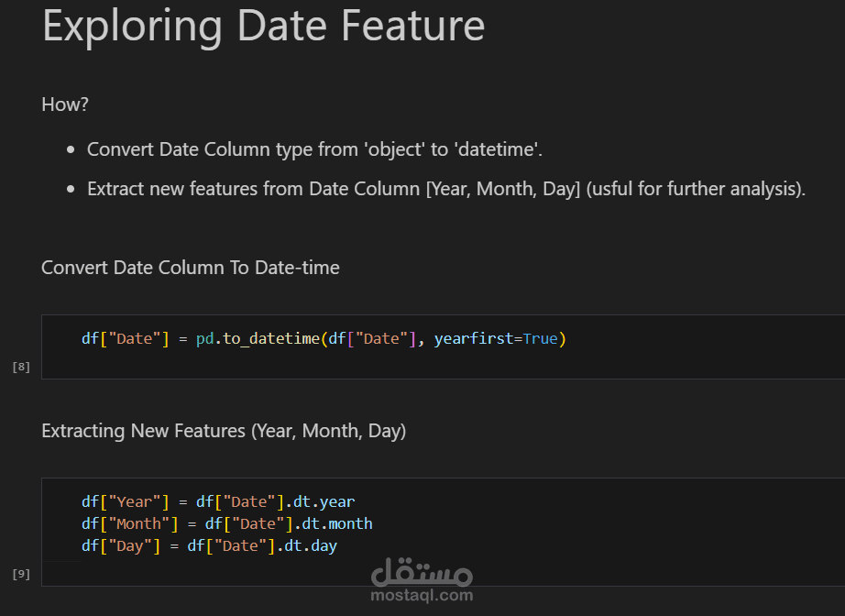Click the execution count [8] label
This screenshot has width=845, height=616.
(x=21, y=367)
